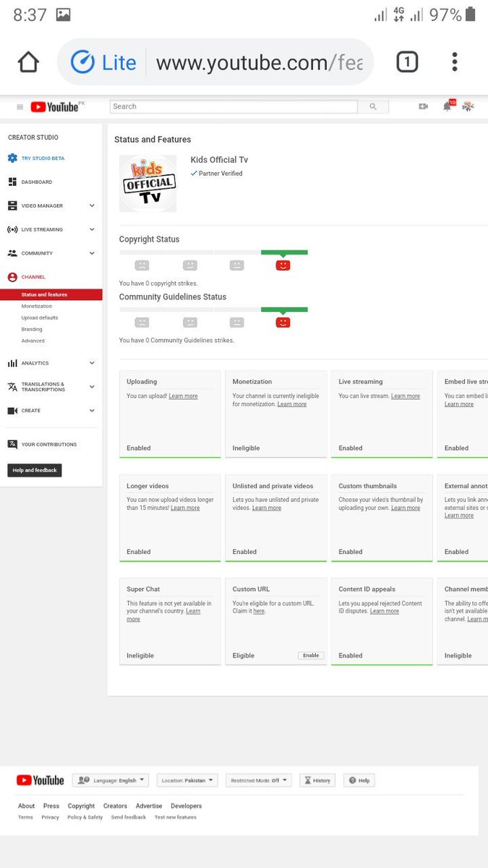
Task: Click the Kids Official Tv channel thumbnail
Action: (147, 183)
